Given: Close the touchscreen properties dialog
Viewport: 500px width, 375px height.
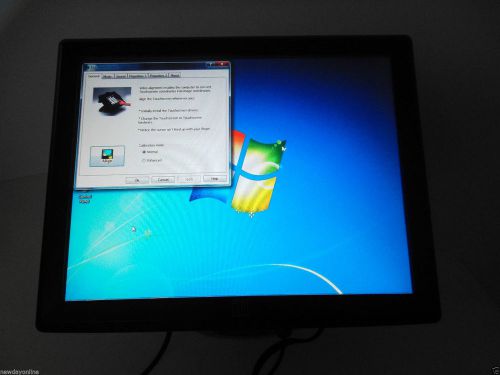Looking at the screenshot, I should pos(223,63).
